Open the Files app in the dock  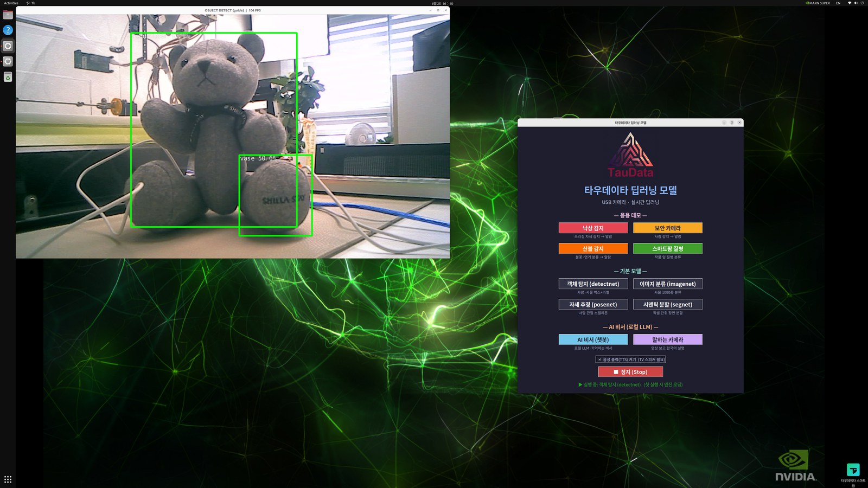(x=8, y=15)
